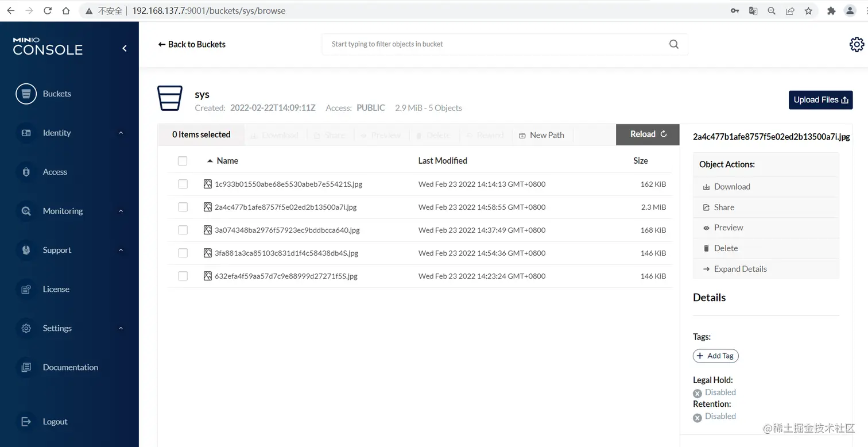
Task: Click the MinIO Console logo
Action: (x=48, y=47)
